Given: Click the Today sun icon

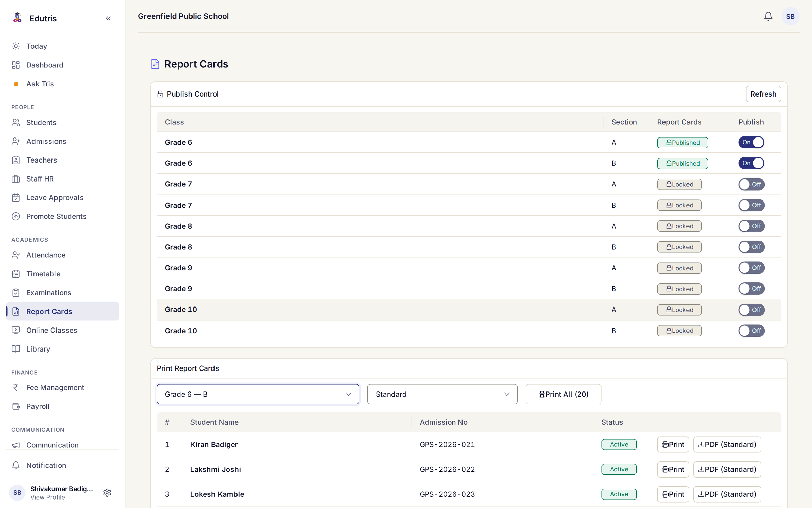Looking at the screenshot, I should tap(16, 46).
